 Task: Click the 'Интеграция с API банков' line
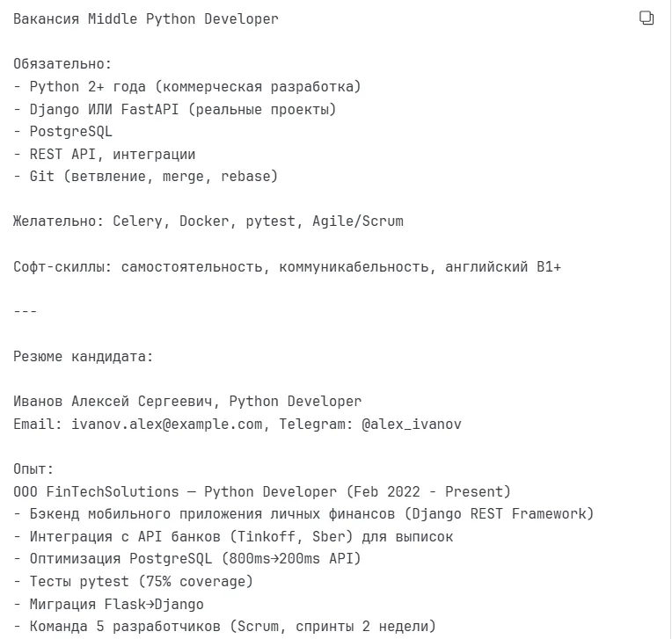[x=233, y=537]
